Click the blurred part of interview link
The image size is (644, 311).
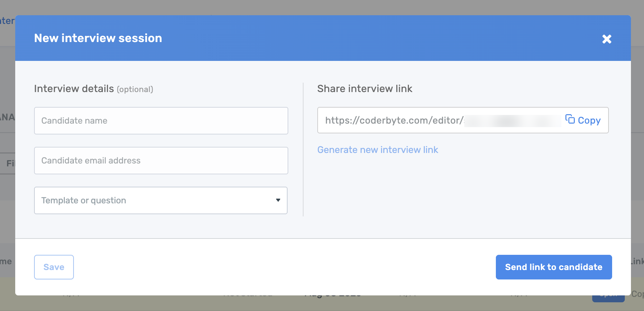[x=512, y=121]
